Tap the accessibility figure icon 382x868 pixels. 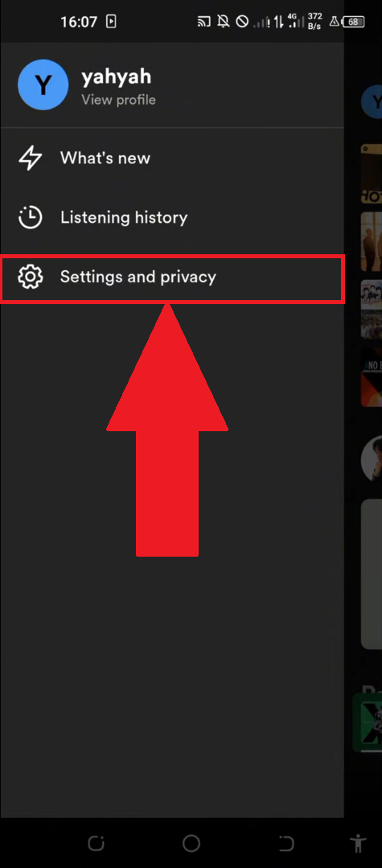(358, 844)
